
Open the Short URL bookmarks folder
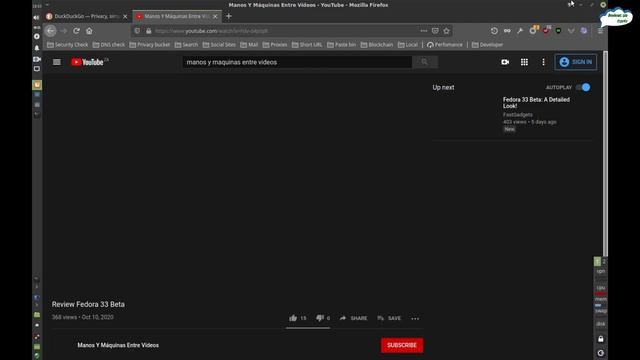(307, 45)
